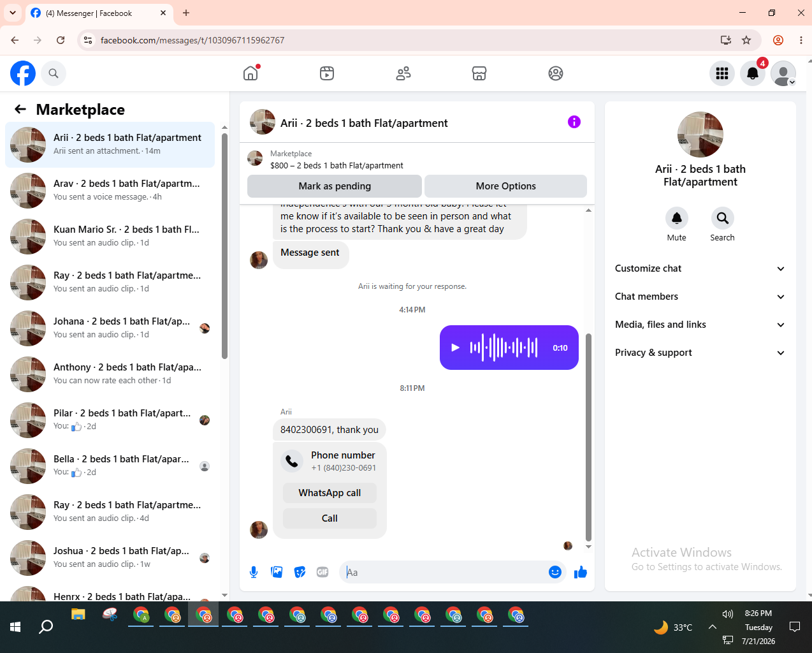The width and height of the screenshot is (812, 653).
Task: Attach a photo file icon
Action: tap(277, 572)
